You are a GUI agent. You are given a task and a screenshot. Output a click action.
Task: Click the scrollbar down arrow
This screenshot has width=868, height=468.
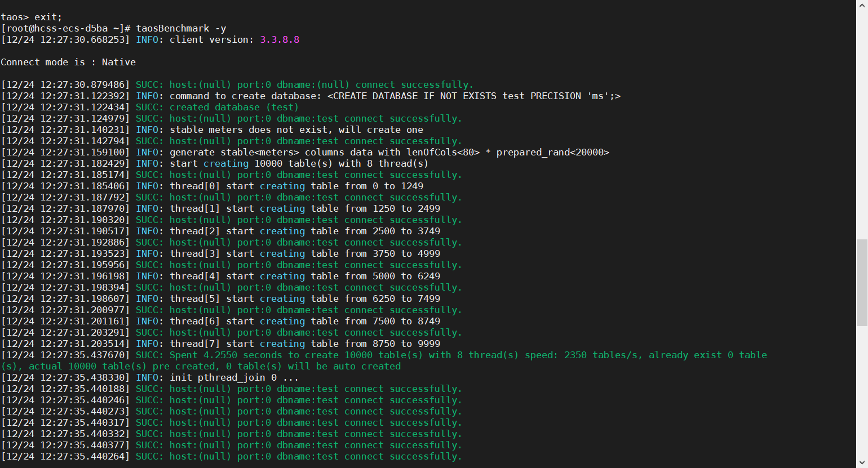point(862,463)
